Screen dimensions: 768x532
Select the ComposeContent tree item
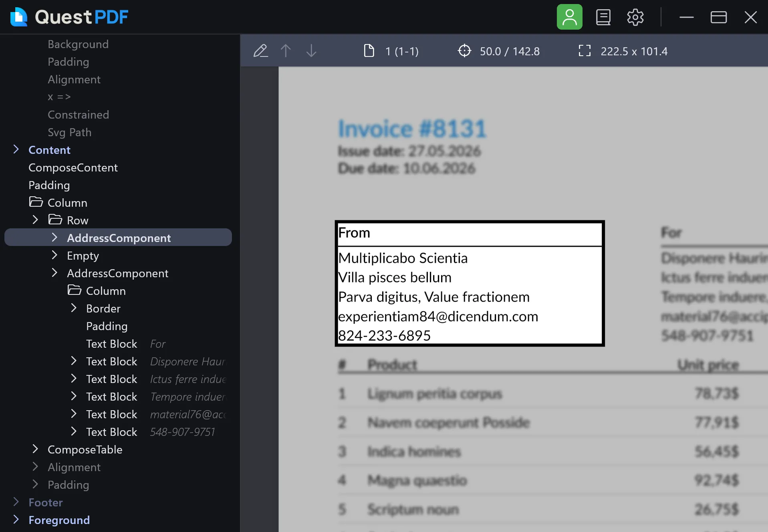coord(73,167)
